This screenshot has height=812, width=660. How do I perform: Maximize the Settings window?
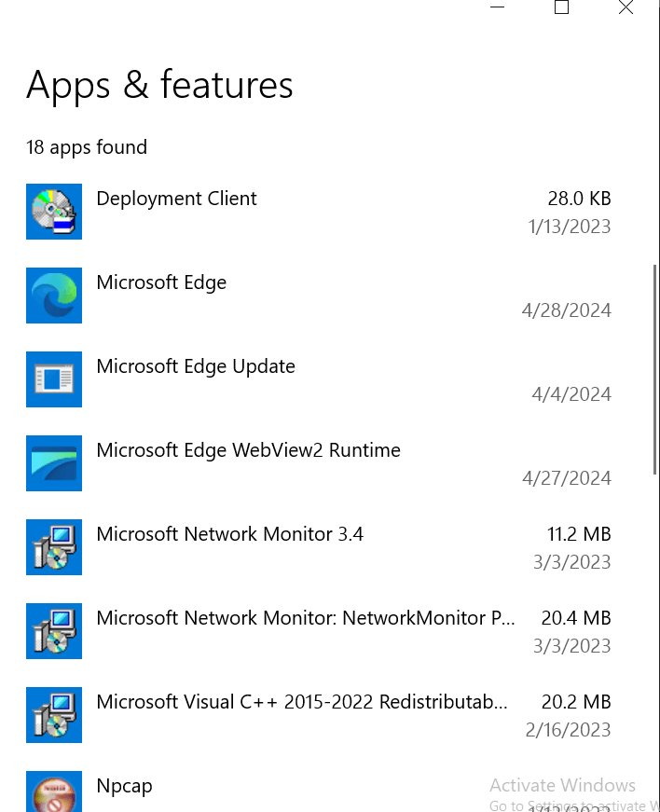tap(561, 7)
